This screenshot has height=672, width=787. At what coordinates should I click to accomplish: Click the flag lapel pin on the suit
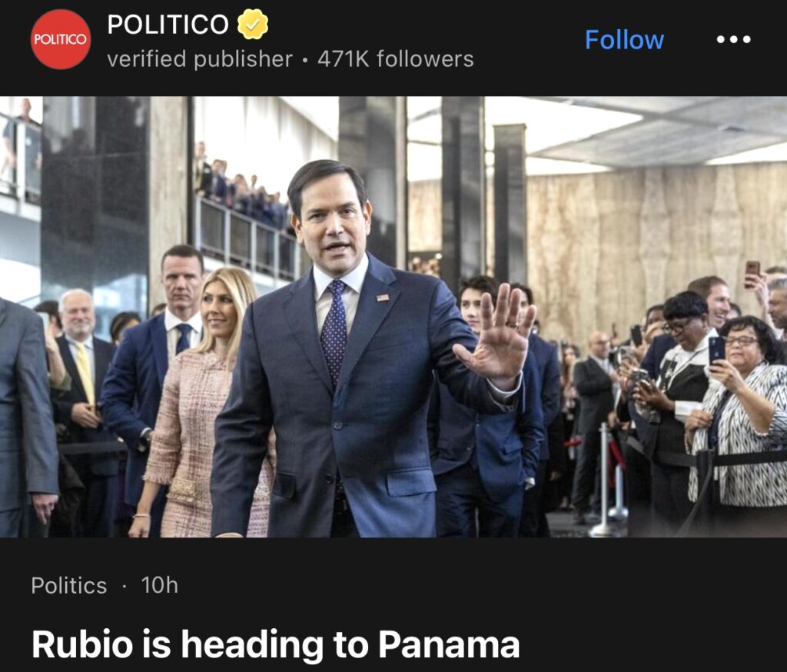383,298
